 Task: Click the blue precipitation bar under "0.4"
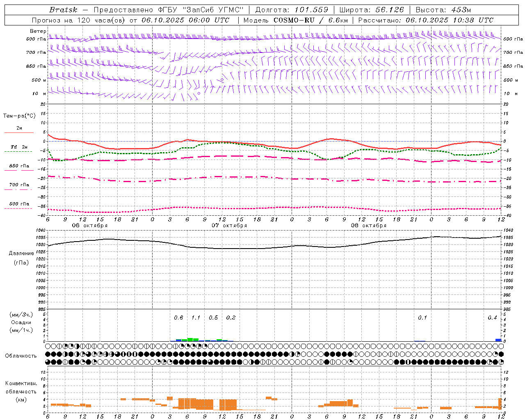[x=498, y=340]
